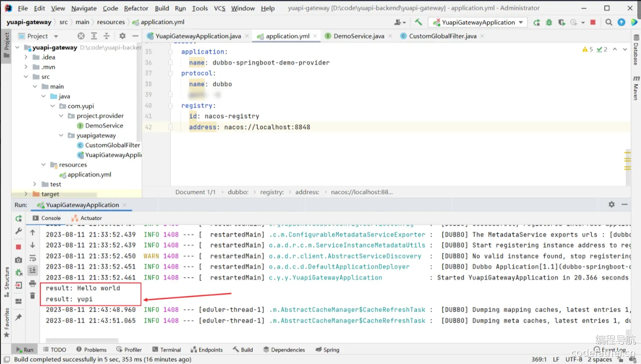Click the UTF-8 encoding in status bar

[x=574, y=359]
